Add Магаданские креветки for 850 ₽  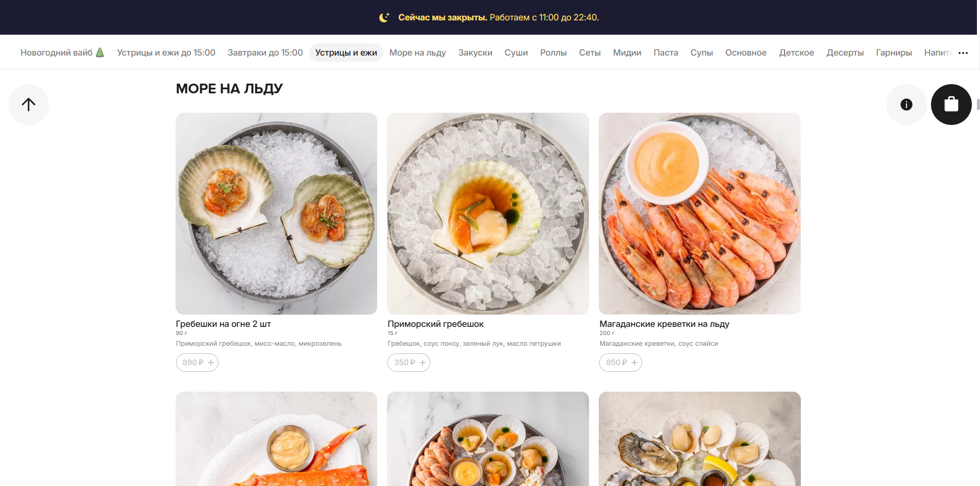621,363
